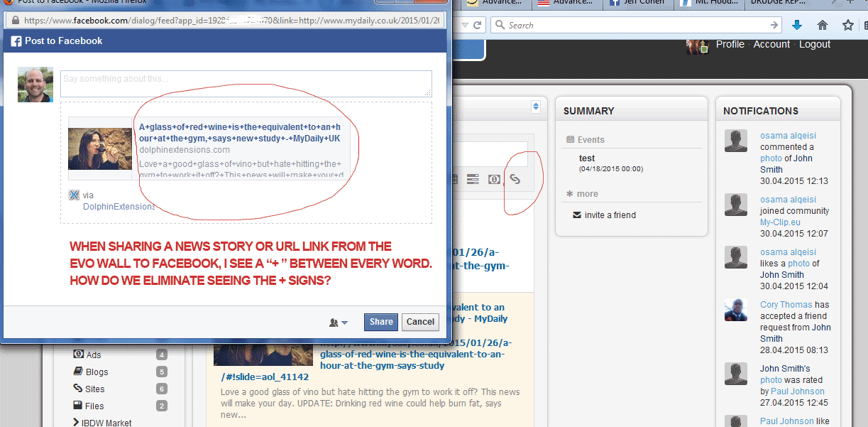Click the Files count badge 2
868x427 pixels.
[x=162, y=406]
